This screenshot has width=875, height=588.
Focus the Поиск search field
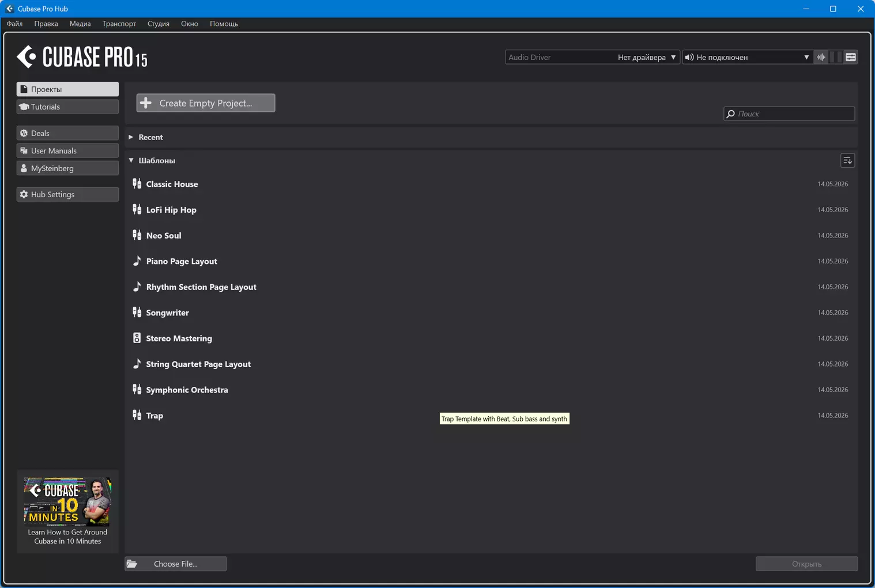point(789,114)
